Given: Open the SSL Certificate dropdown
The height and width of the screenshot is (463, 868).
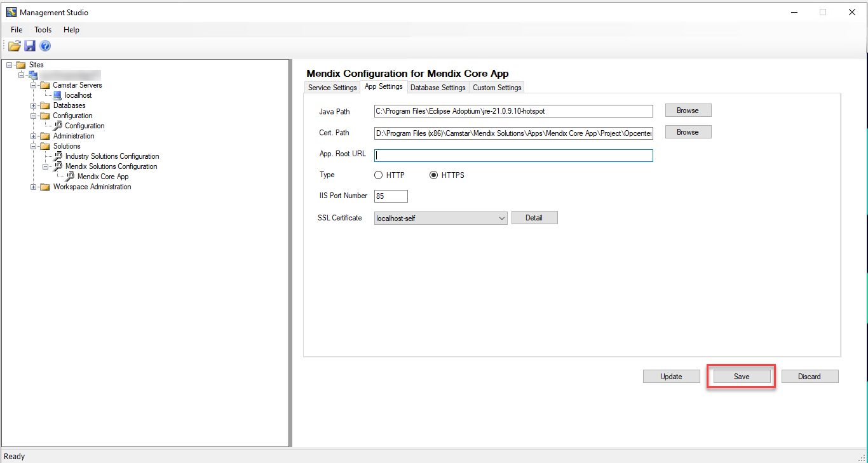Looking at the screenshot, I should coord(501,218).
